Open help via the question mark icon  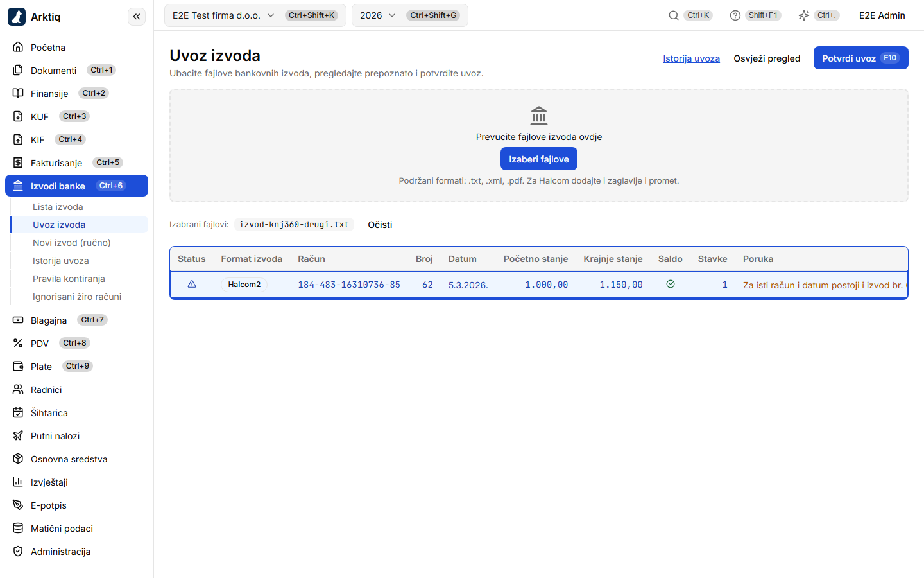pos(735,15)
